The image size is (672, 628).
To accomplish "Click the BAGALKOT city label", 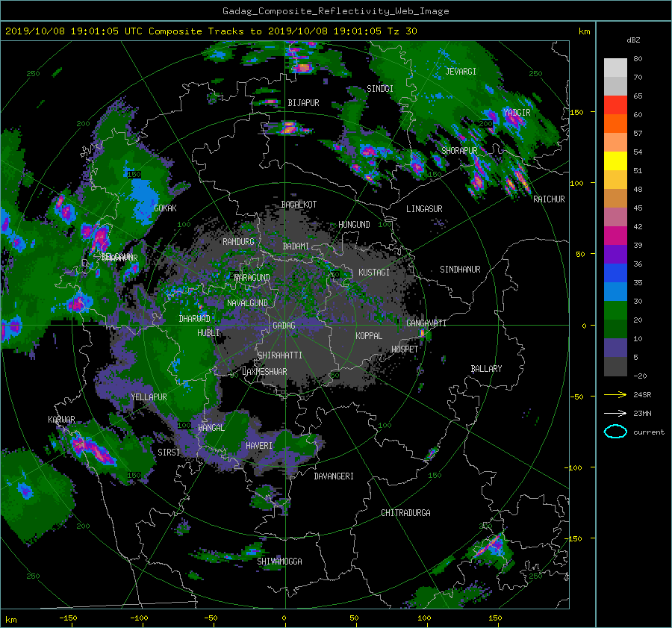I will tap(299, 205).
